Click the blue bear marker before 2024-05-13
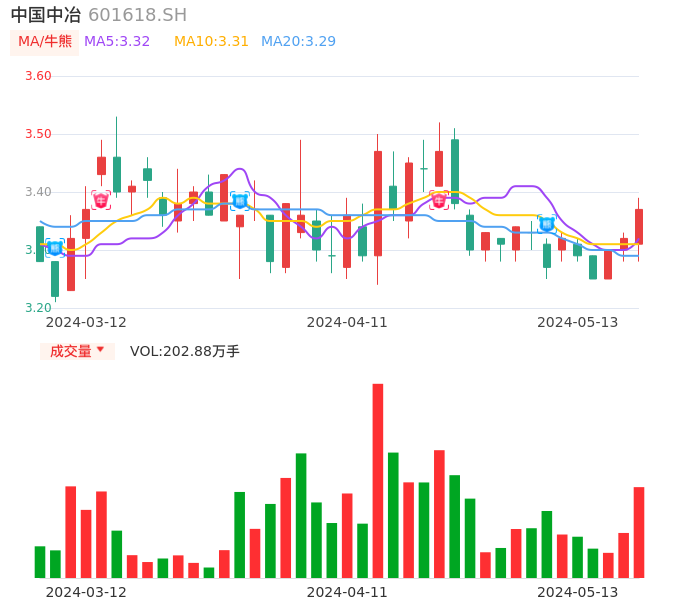The image size is (686, 606). point(546,224)
